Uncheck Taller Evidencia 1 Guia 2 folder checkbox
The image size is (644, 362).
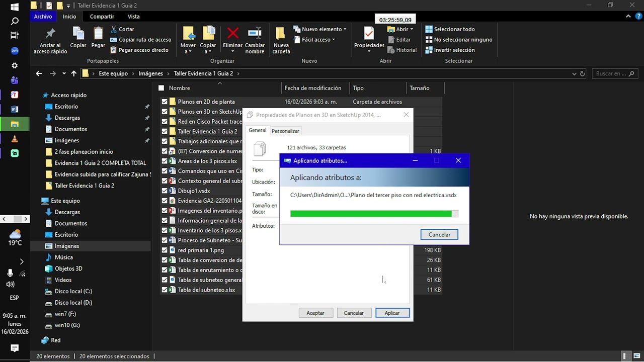[x=165, y=131]
